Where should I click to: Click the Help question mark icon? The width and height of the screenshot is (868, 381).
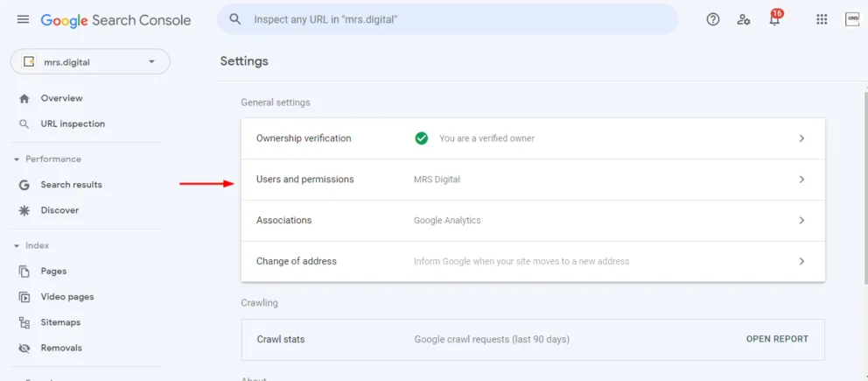click(713, 19)
